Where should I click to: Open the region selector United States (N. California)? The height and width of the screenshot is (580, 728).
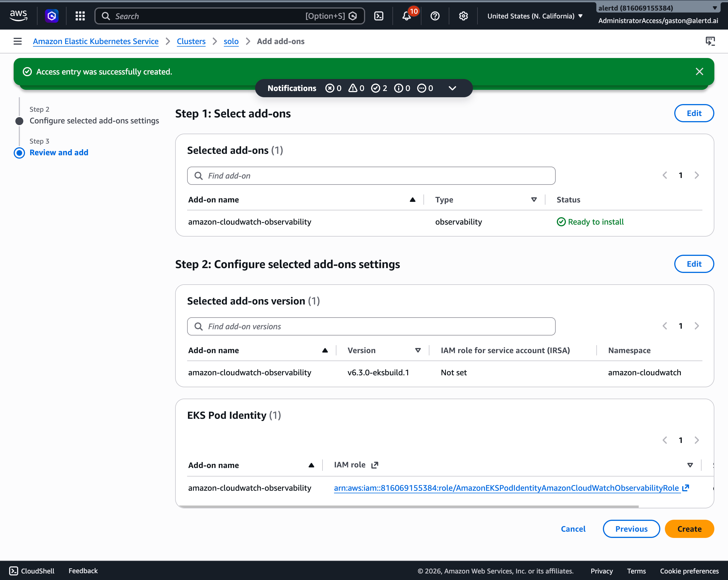click(535, 16)
